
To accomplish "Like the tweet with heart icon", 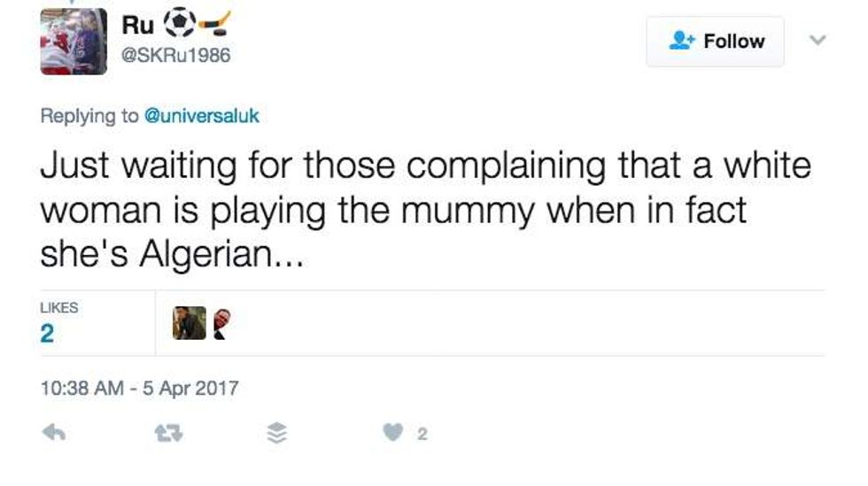I will pyautogui.click(x=391, y=434).
